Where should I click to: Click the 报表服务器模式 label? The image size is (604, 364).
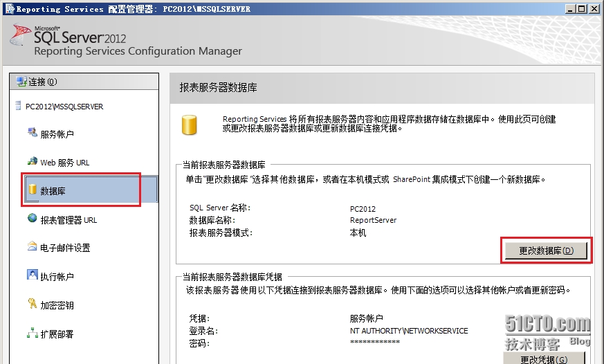point(221,233)
